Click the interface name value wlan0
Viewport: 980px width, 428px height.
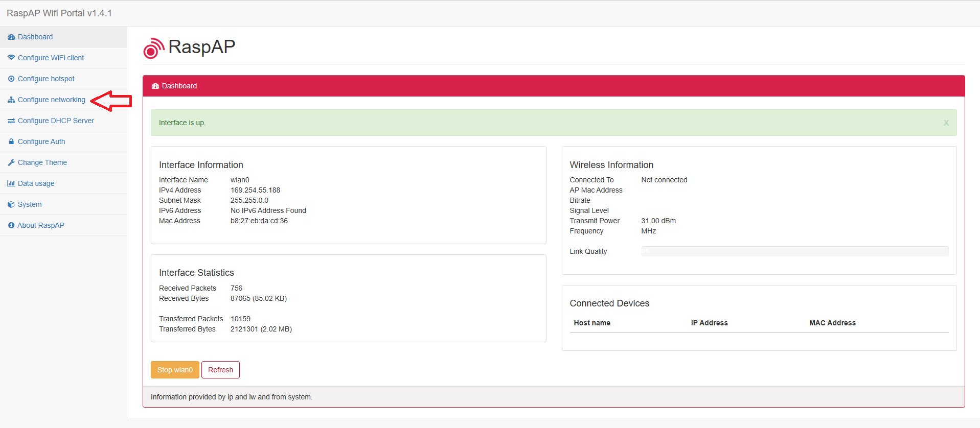240,180
